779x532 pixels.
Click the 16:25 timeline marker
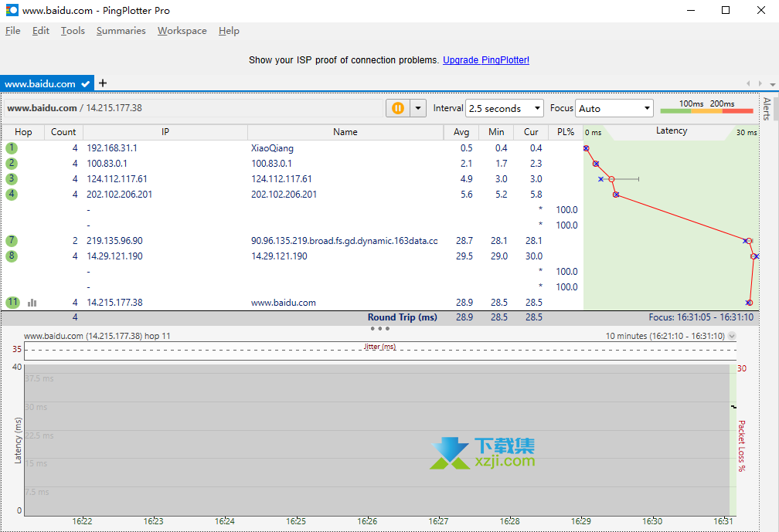click(x=295, y=521)
